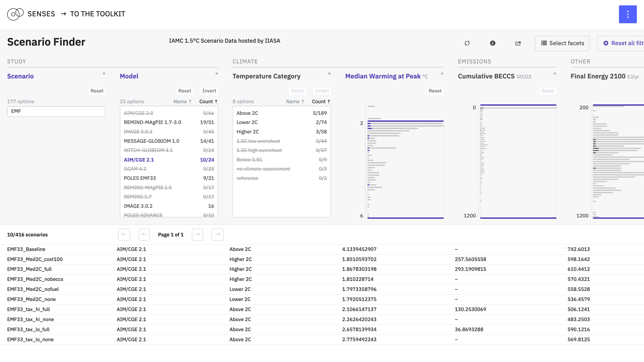Screen dimensions: 644x362
Task: Click the SENSES logo icon
Action: pyautogui.click(x=15, y=14)
